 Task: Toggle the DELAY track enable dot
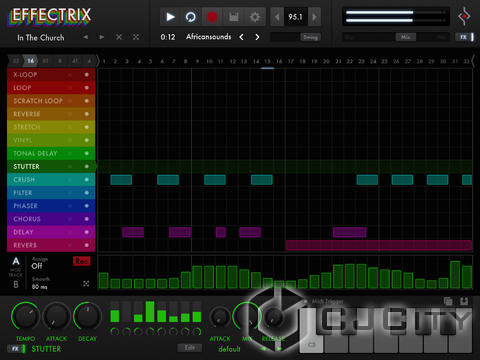point(87,232)
